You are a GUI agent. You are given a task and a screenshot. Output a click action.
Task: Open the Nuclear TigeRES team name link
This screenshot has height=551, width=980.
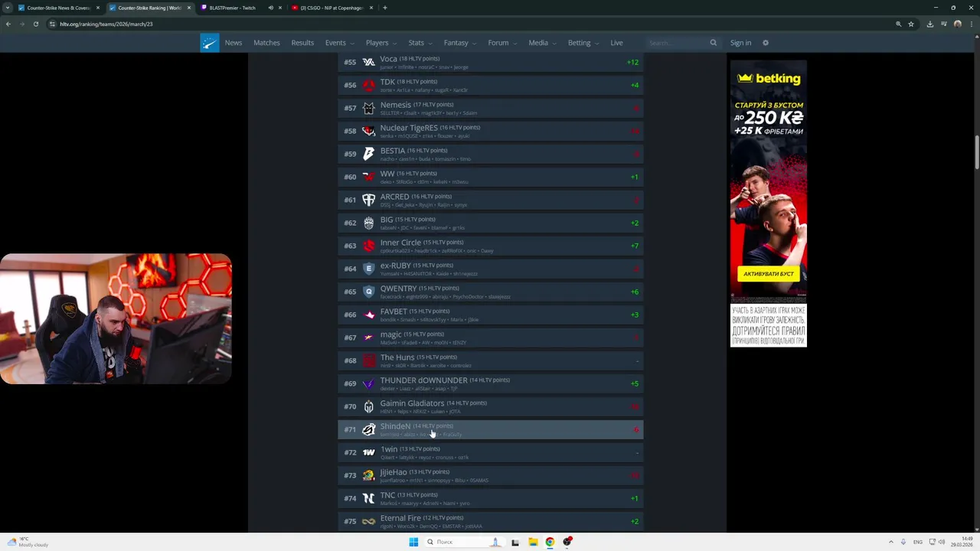[x=409, y=128]
